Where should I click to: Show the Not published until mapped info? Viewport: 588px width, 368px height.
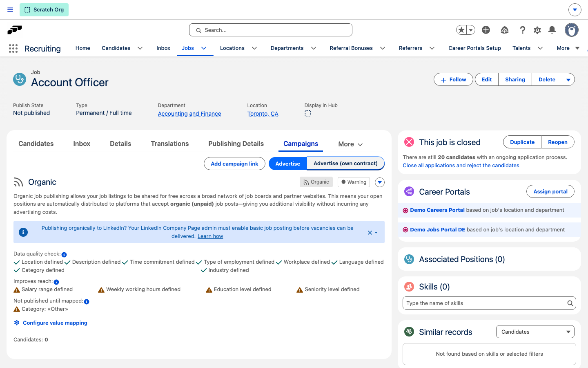(87, 301)
